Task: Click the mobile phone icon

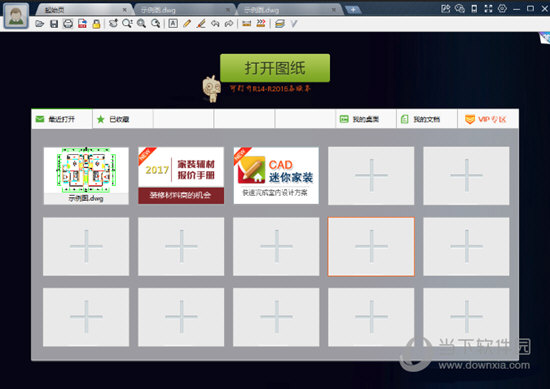Action: click(474, 8)
